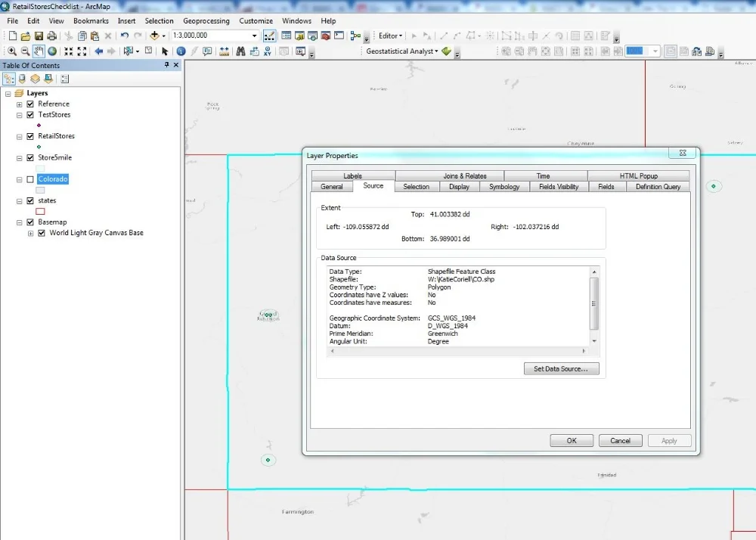
Task: Select the Identify tool
Action: 181,51
